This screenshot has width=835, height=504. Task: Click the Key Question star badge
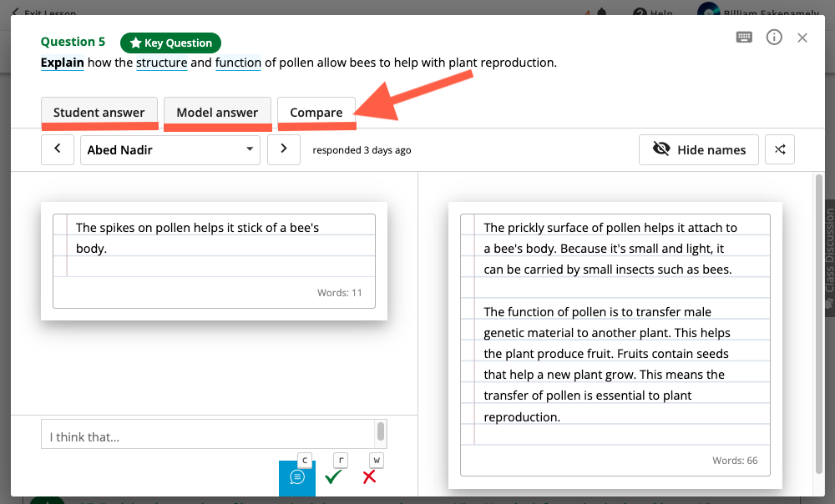[x=170, y=42]
